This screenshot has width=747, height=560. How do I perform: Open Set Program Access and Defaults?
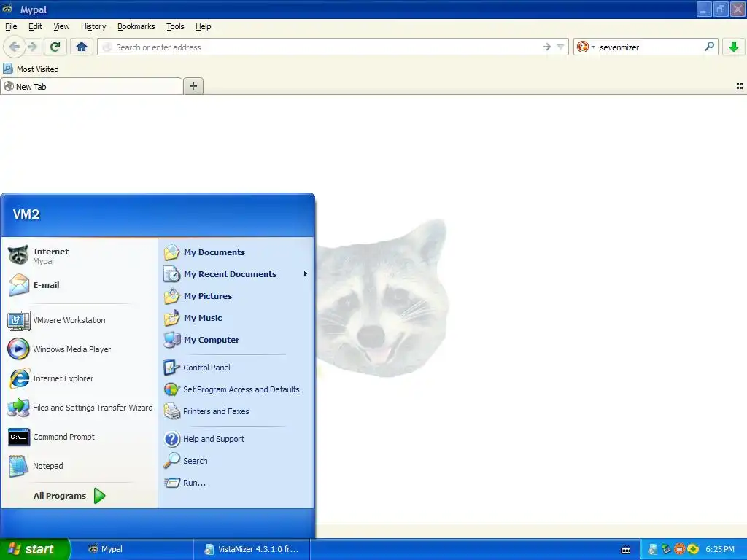click(x=236, y=389)
